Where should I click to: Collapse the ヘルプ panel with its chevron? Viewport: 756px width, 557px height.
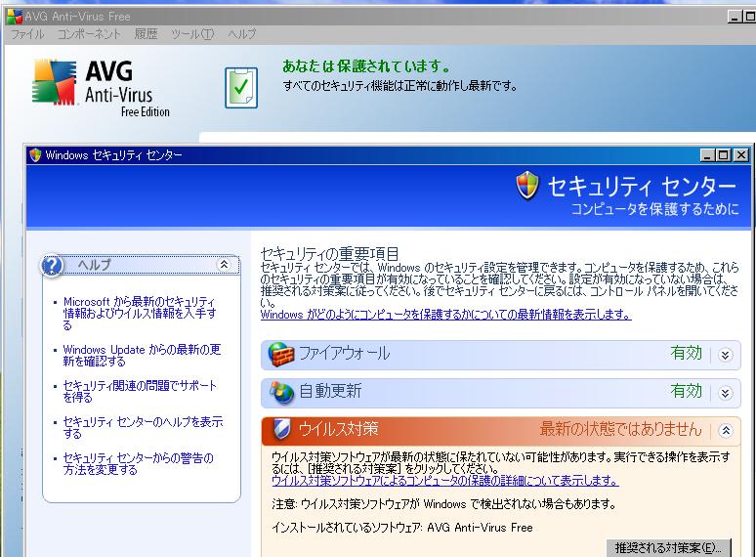(225, 264)
